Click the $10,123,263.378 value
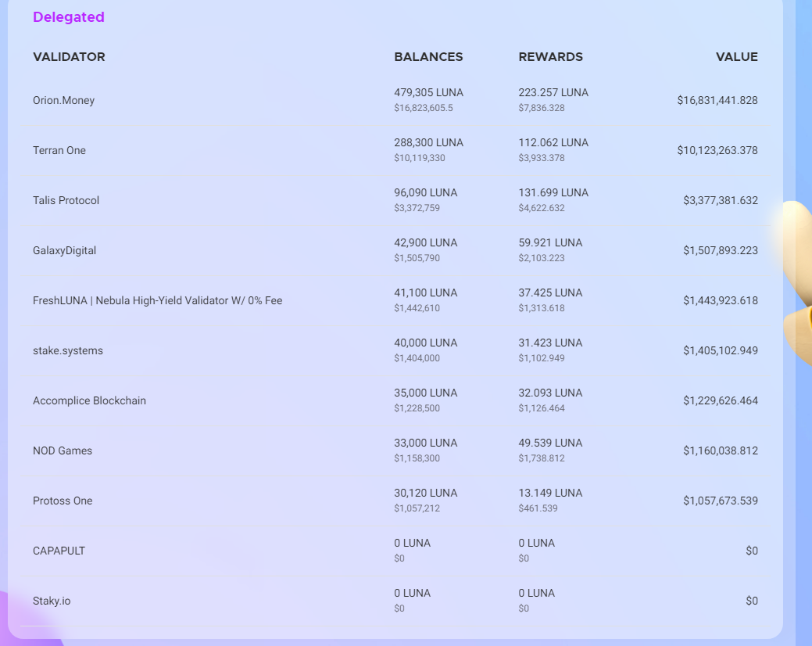The height and width of the screenshot is (646, 812). coord(717,150)
